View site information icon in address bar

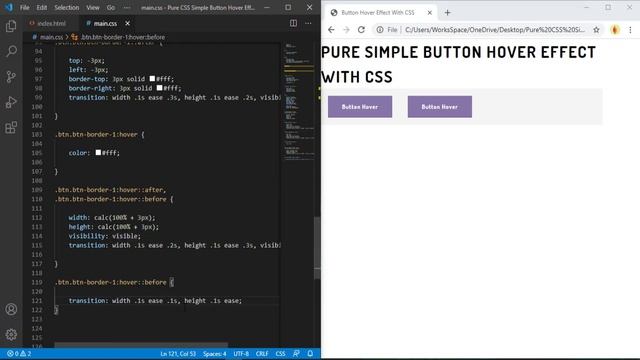380,30
